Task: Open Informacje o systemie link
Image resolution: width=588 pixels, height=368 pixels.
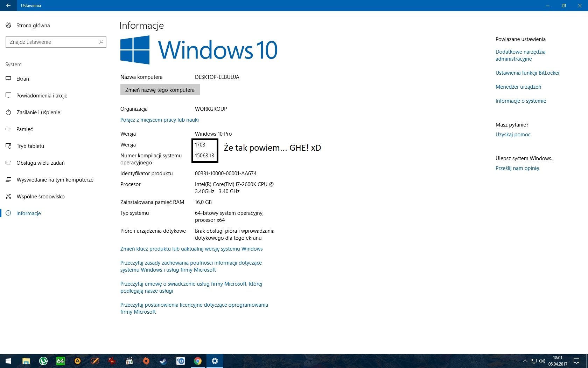Action: coord(521,101)
